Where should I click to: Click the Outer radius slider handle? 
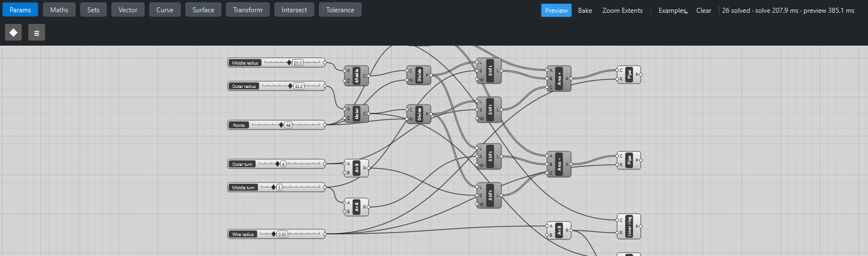point(290,86)
